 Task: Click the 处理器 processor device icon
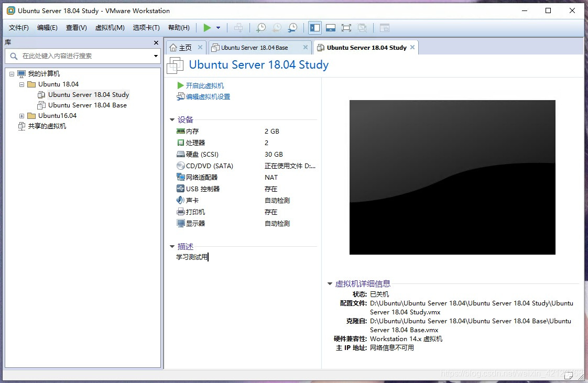[x=180, y=143]
